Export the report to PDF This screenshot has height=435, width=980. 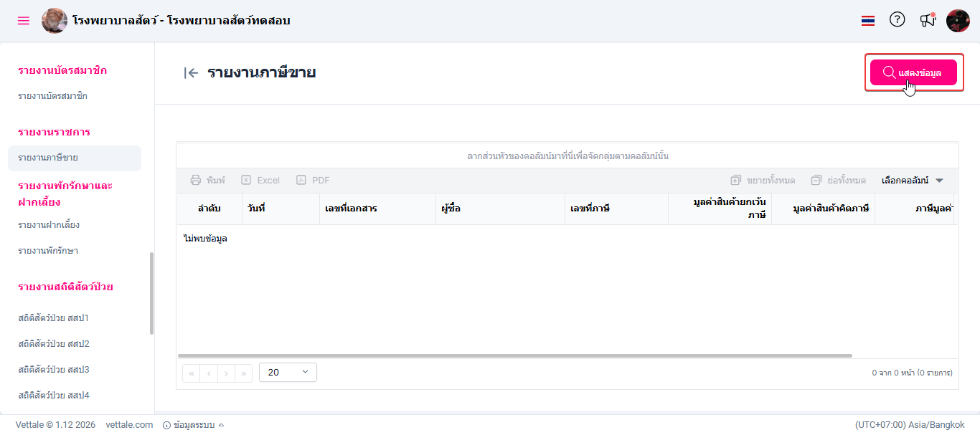[314, 181]
